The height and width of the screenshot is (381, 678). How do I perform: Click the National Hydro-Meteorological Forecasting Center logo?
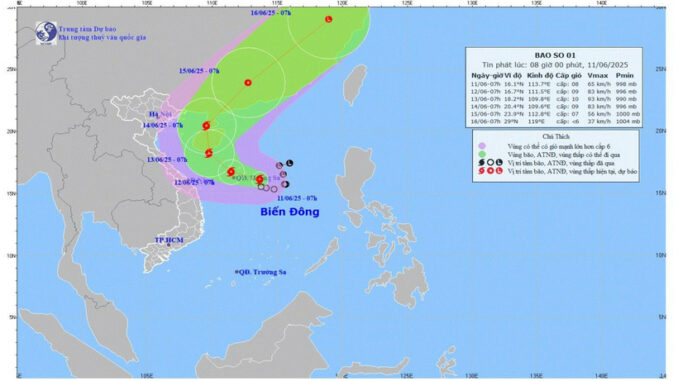pyautogui.click(x=46, y=33)
